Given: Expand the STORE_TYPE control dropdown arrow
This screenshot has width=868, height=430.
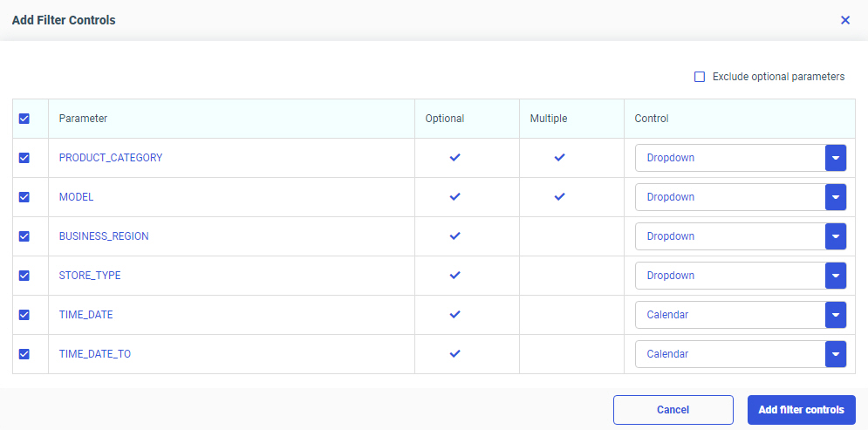Looking at the screenshot, I should [836, 276].
